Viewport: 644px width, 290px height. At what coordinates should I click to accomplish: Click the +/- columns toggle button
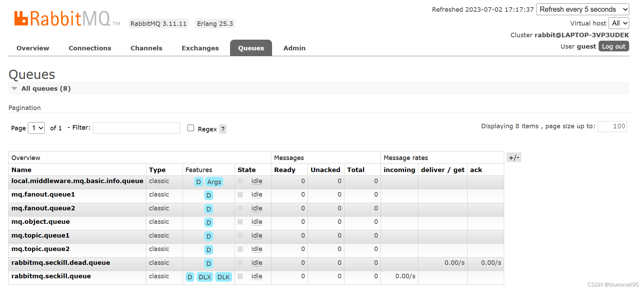point(514,158)
